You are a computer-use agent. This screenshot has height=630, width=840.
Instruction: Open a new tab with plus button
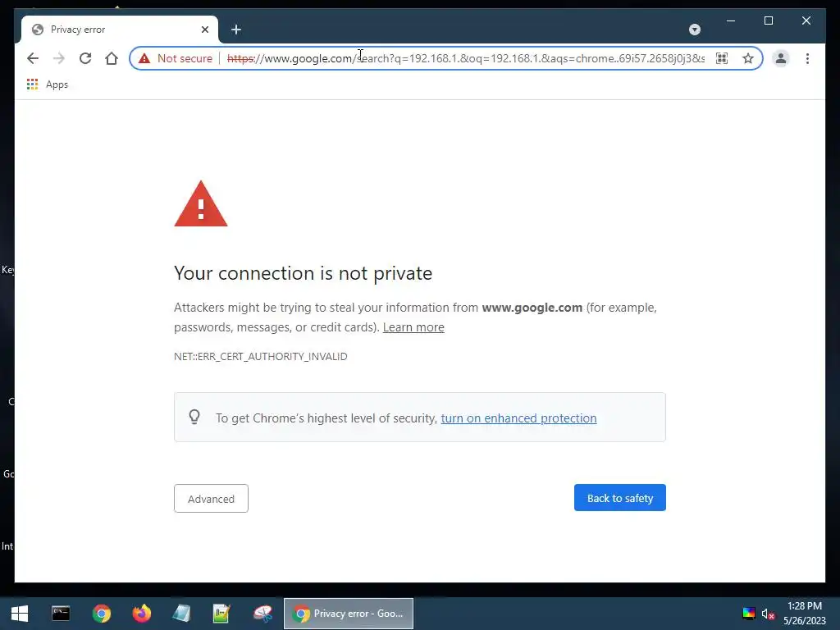coord(236,30)
